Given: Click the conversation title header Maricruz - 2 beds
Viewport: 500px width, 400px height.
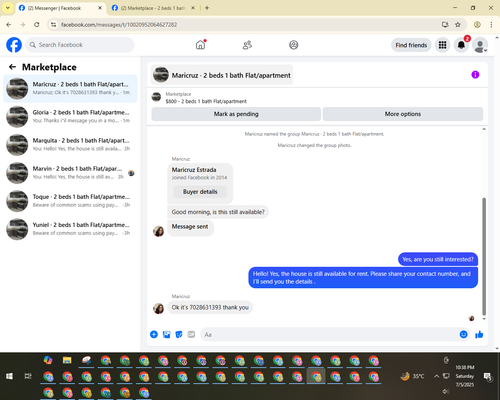Looking at the screenshot, I should pyautogui.click(x=222, y=75).
